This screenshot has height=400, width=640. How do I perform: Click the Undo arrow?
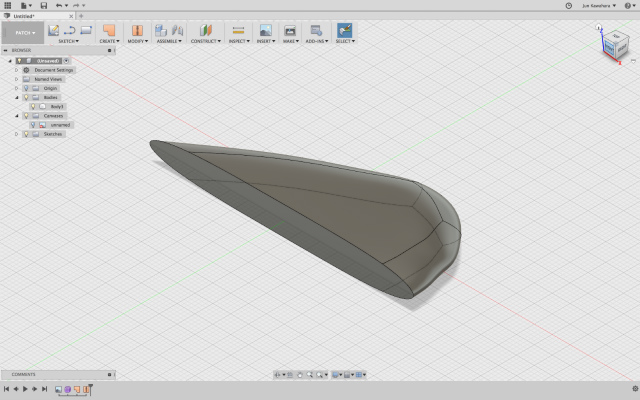[x=59, y=5]
